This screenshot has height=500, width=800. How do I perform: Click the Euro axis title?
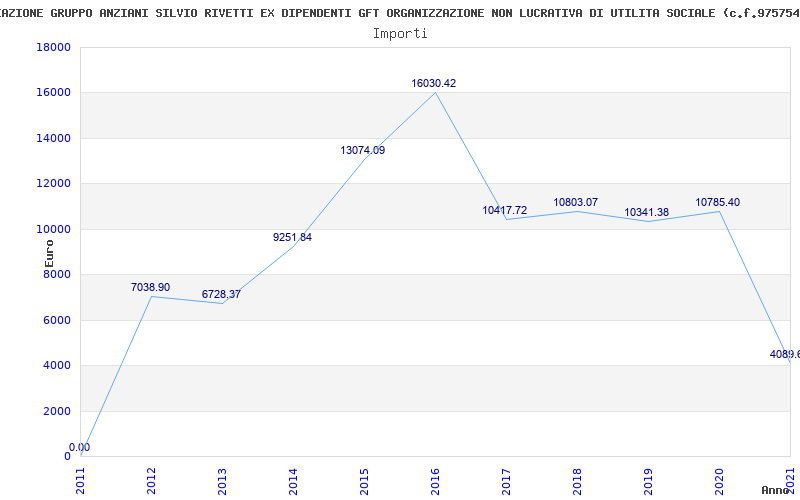click(49, 253)
